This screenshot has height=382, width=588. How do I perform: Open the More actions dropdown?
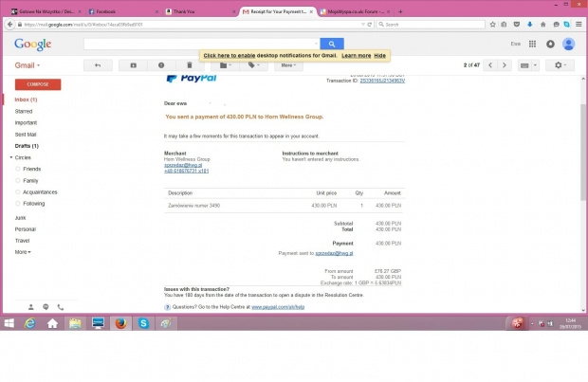288,65
